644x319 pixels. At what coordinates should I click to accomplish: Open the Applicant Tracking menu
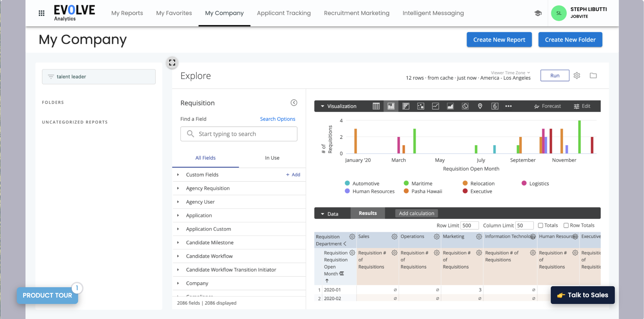click(283, 13)
